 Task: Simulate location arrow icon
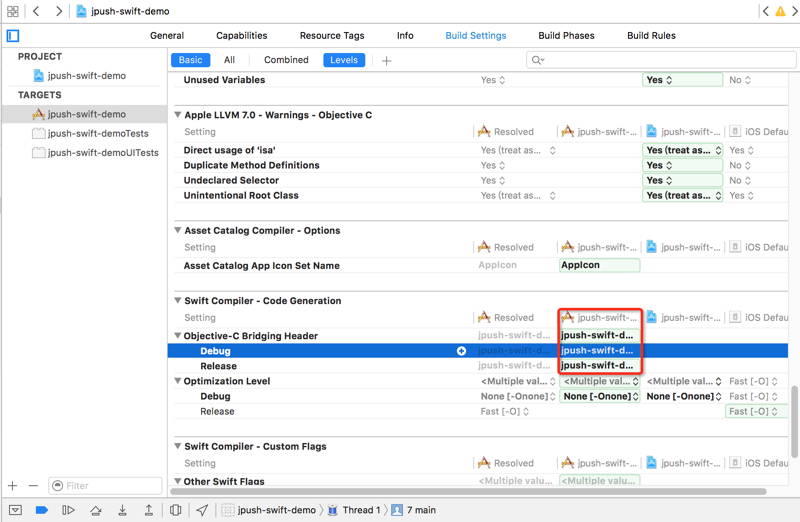202,510
